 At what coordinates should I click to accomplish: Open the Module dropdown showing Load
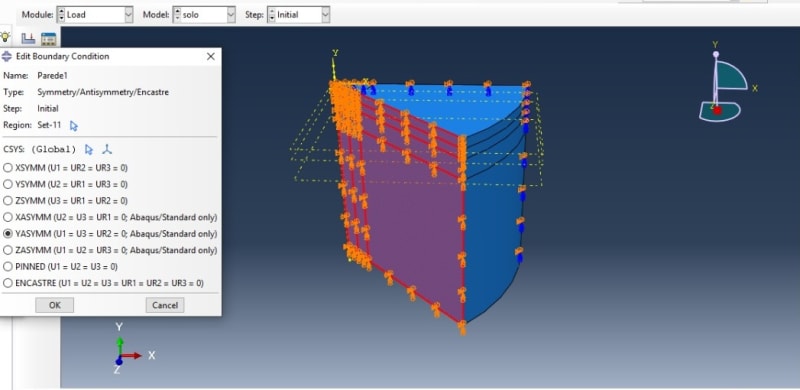[94, 15]
